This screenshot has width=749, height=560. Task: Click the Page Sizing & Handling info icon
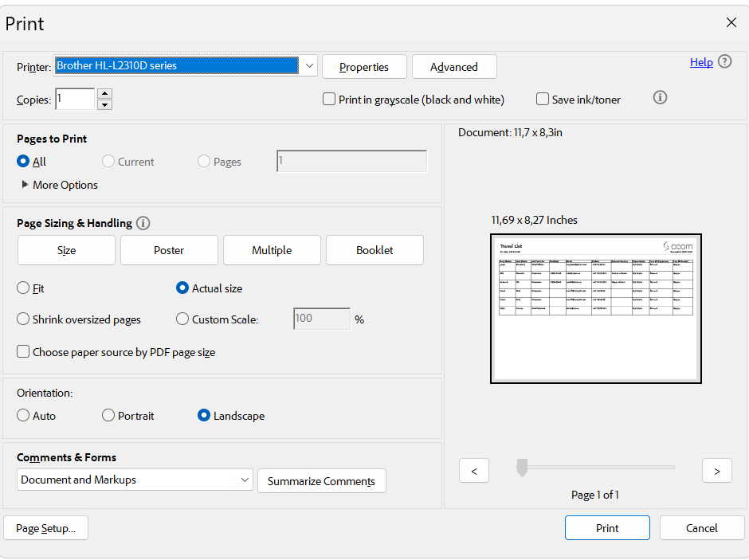[x=143, y=223]
